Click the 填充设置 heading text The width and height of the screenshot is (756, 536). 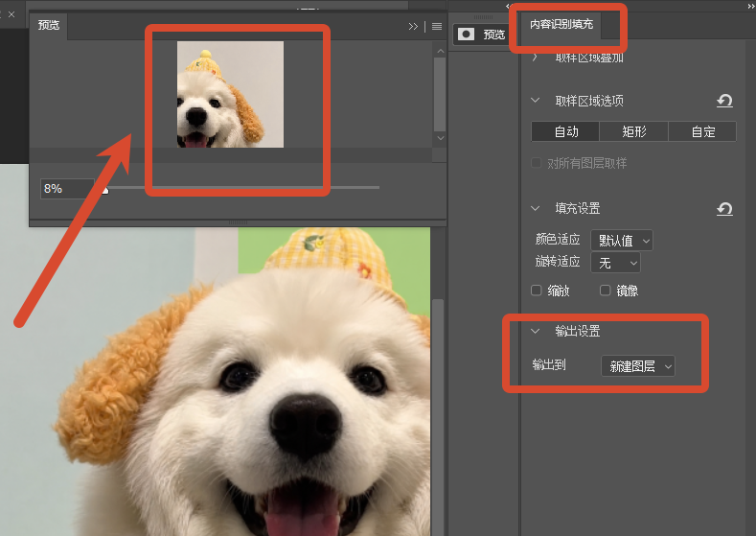pyautogui.click(x=578, y=208)
